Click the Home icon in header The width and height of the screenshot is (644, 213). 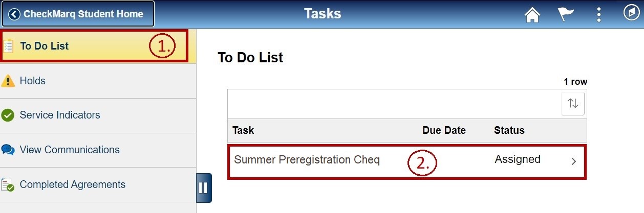(532, 15)
